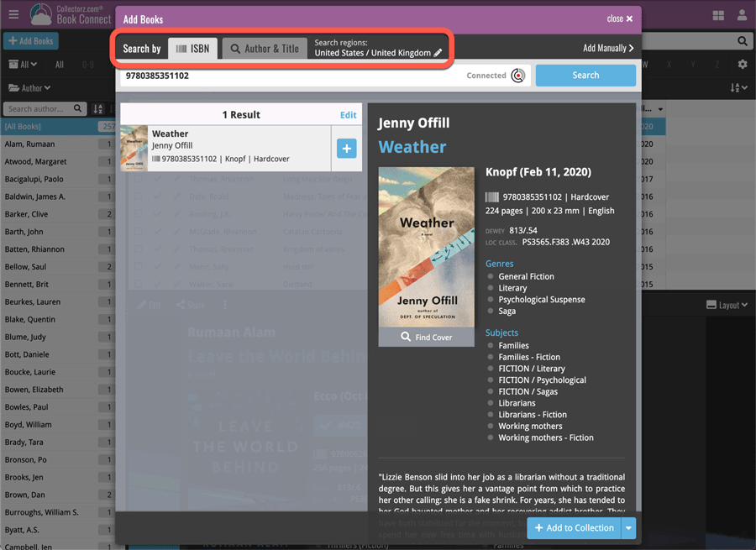Click the blue plus to add the Weather result
The height and width of the screenshot is (550, 756).
click(346, 148)
